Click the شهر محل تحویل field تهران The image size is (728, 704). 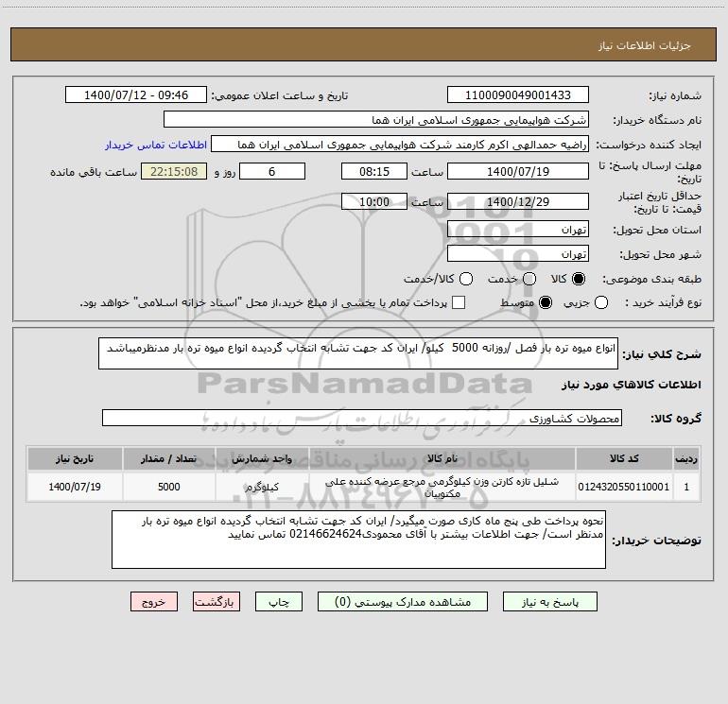point(518,254)
